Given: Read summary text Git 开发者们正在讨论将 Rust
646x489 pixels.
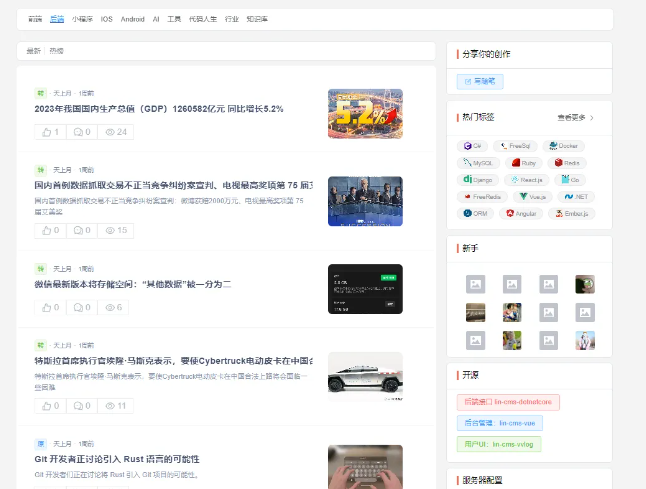Looking at the screenshot, I should (117, 475).
